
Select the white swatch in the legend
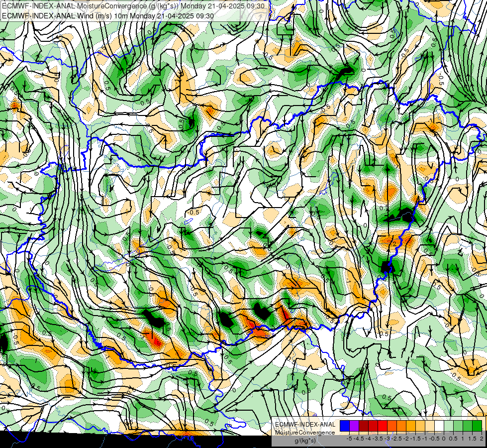pos(439,426)
